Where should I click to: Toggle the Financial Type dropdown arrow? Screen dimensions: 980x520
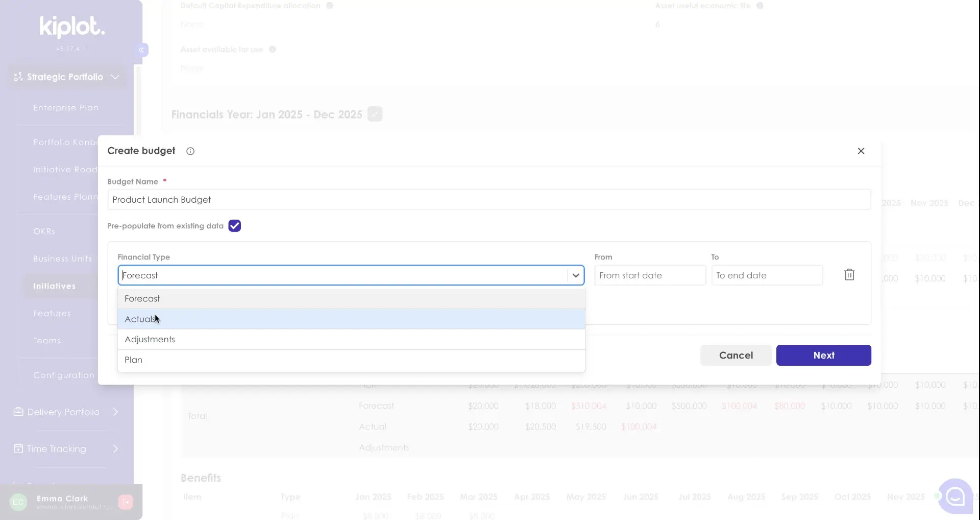click(576, 275)
